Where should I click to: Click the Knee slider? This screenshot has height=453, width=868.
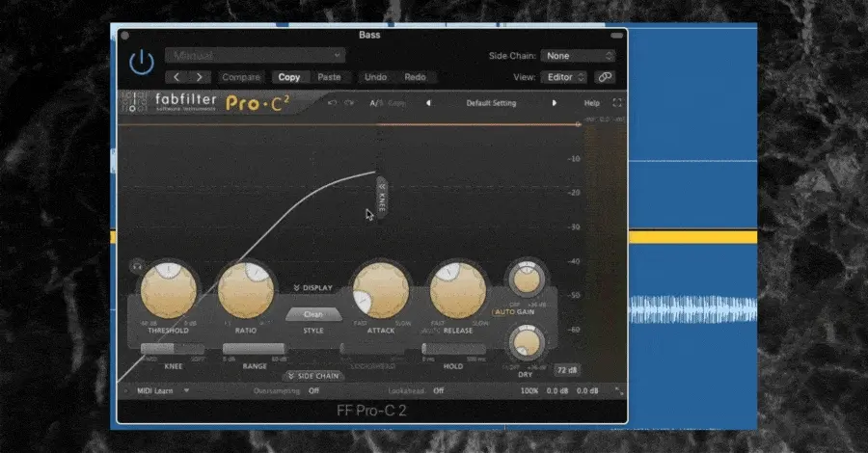[x=173, y=349]
